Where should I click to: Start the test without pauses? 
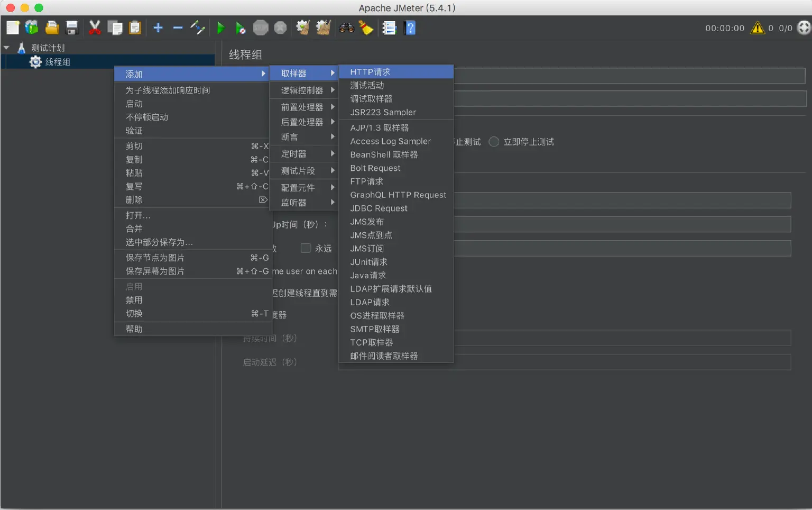pyautogui.click(x=241, y=28)
